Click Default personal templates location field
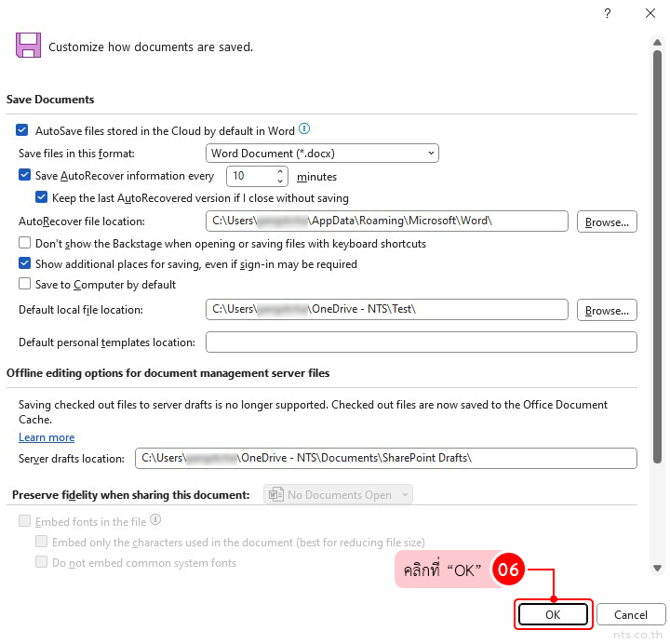Screen dimensions: 670x644 click(x=421, y=342)
